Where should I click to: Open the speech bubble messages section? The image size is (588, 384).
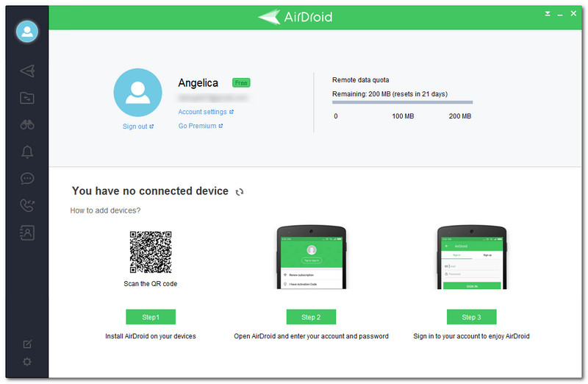pos(27,178)
